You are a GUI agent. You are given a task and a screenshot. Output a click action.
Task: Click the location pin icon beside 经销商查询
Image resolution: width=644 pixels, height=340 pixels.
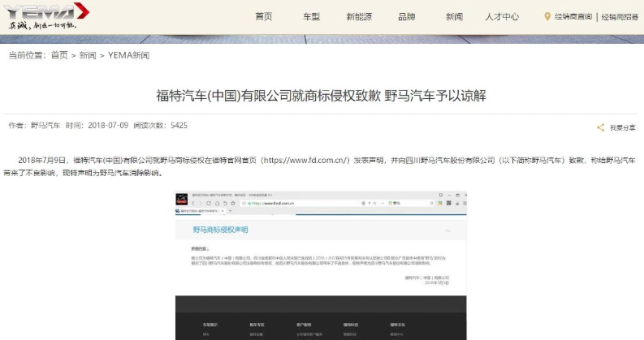pyautogui.click(x=547, y=17)
